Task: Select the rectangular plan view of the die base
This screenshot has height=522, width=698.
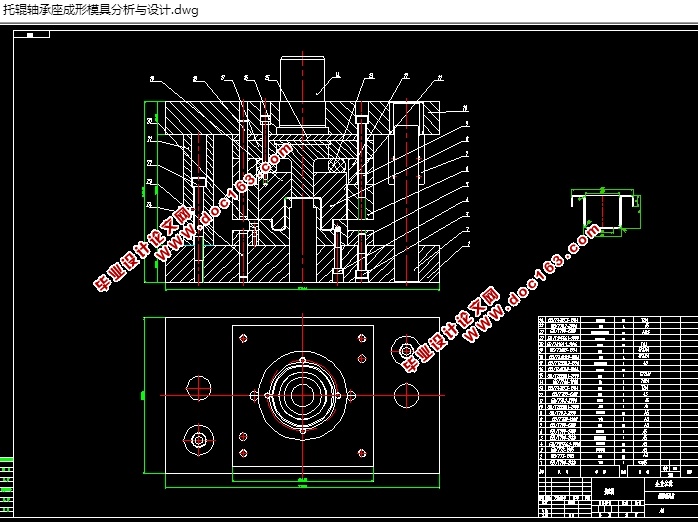Action: [302, 395]
